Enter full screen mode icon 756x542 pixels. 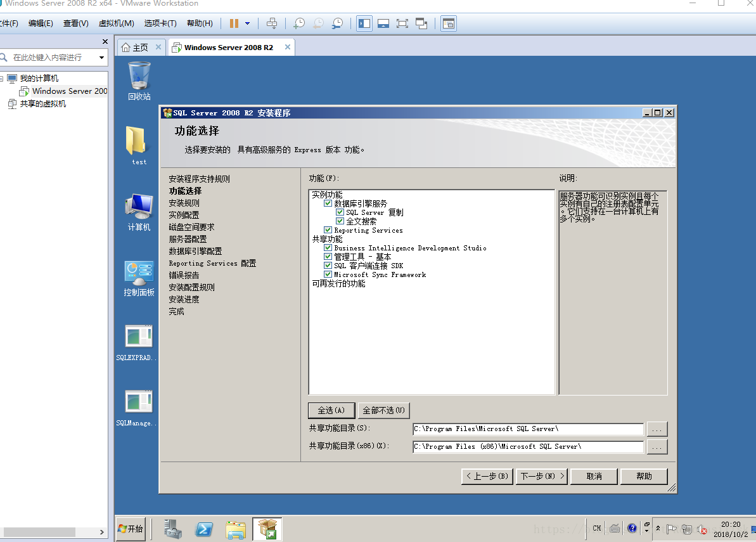pyautogui.click(x=402, y=23)
